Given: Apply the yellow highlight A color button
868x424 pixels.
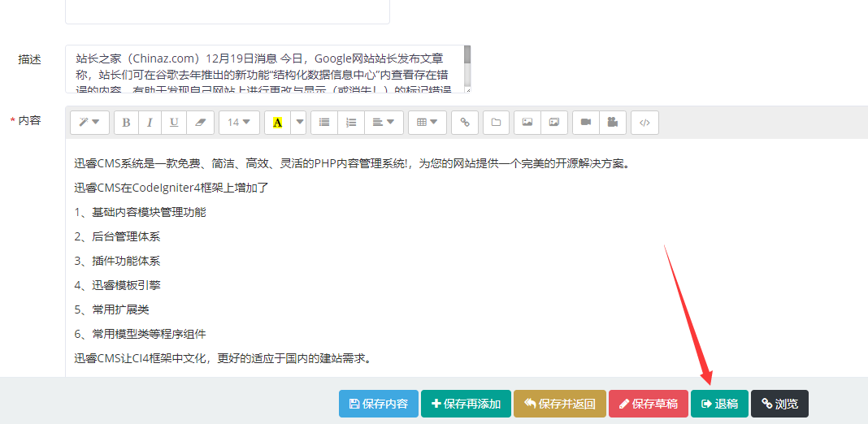Looking at the screenshot, I should [x=278, y=123].
